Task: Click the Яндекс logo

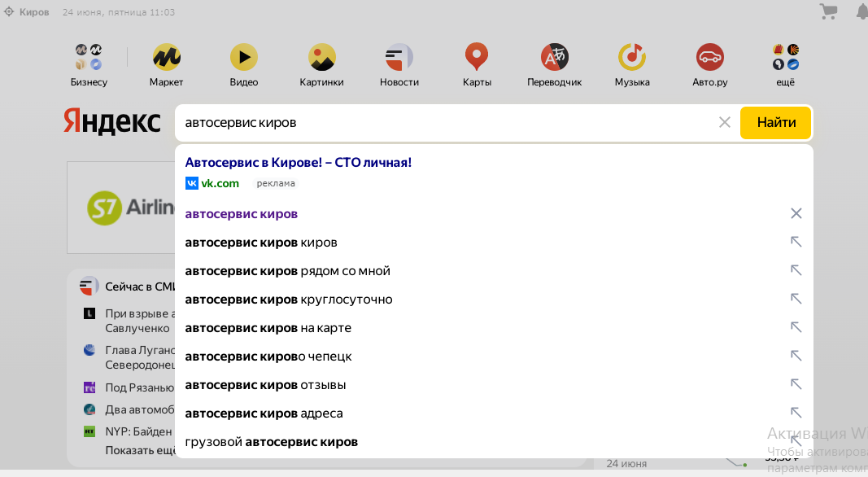Action: (111, 122)
